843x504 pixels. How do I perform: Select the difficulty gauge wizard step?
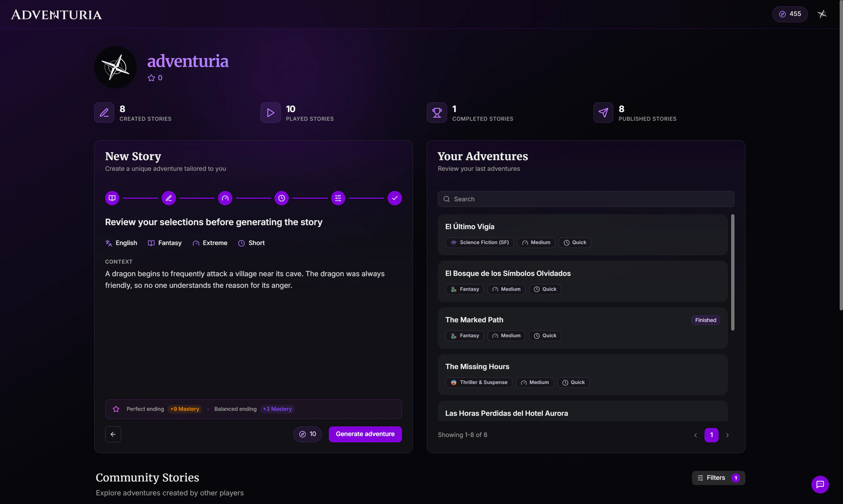pos(225,198)
